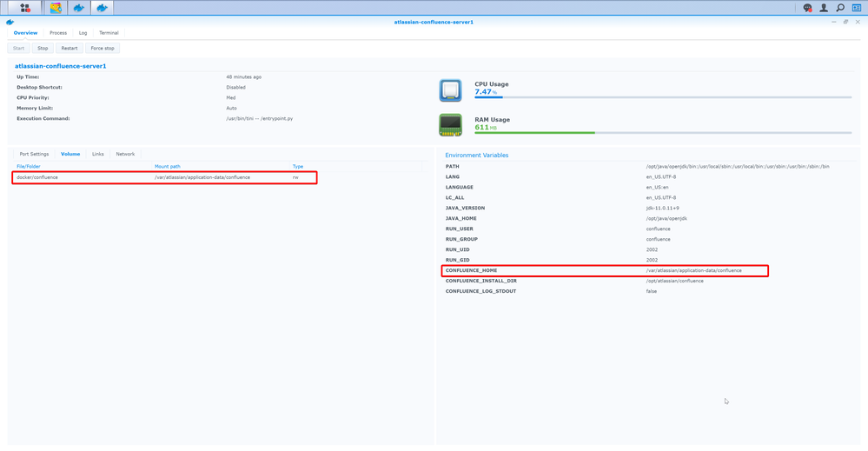Switch to the Process tab
The image size is (868, 451).
58,33
